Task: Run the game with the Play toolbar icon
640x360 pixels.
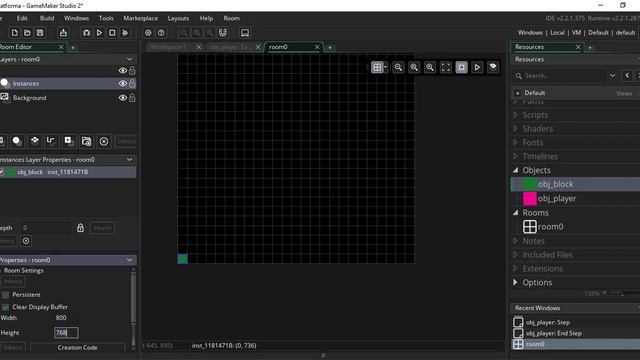Action: pyautogui.click(x=99, y=33)
